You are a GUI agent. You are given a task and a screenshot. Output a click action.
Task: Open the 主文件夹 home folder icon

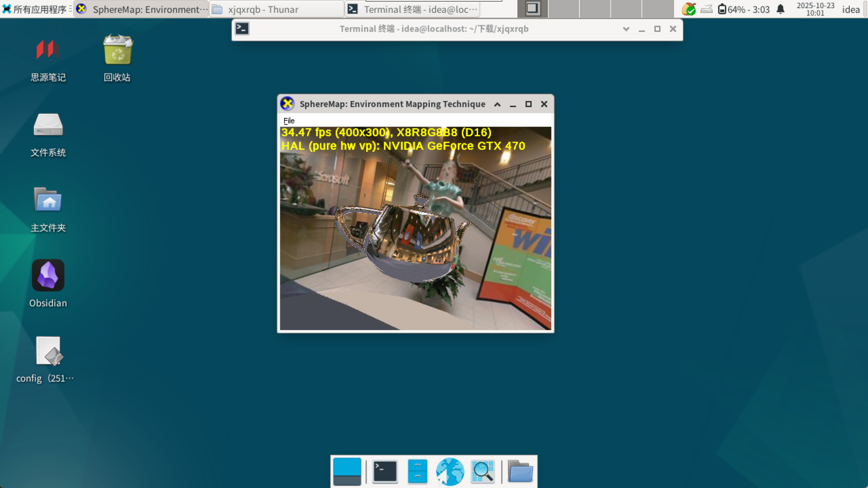coord(48,200)
